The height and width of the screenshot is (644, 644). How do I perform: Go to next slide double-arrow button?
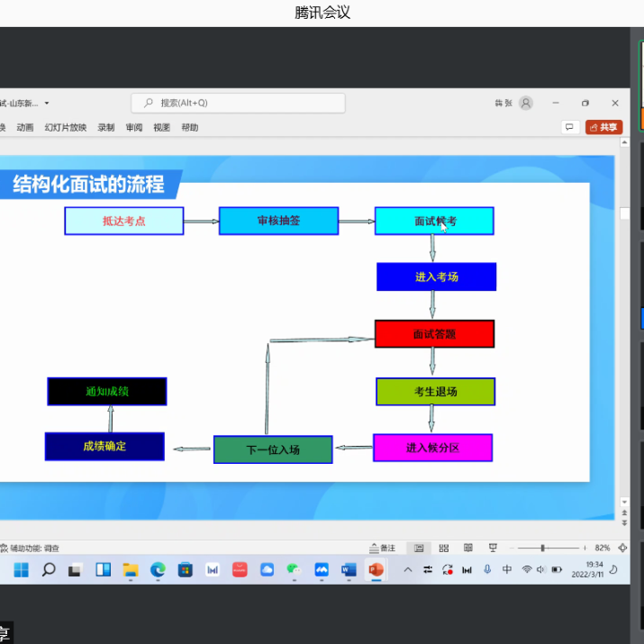624,522
